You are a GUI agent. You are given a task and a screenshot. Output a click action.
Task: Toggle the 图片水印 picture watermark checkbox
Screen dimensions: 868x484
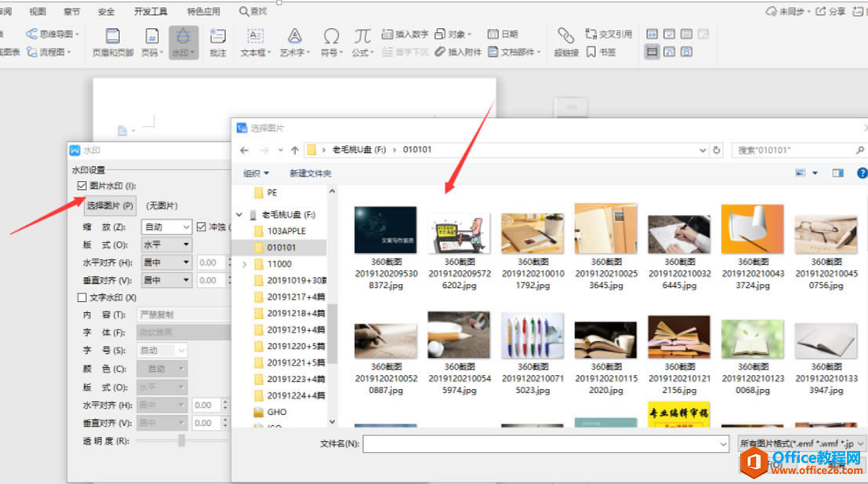(x=82, y=185)
